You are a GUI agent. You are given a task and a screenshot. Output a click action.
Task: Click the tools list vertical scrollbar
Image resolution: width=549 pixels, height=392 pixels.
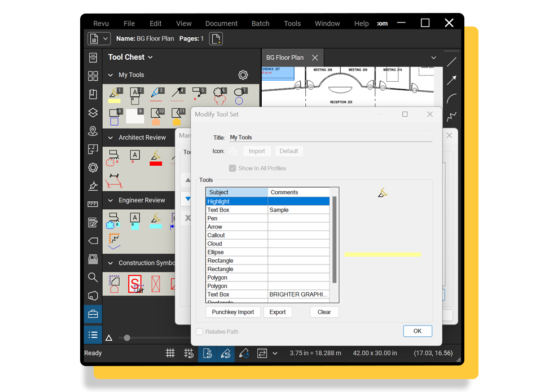(335, 240)
